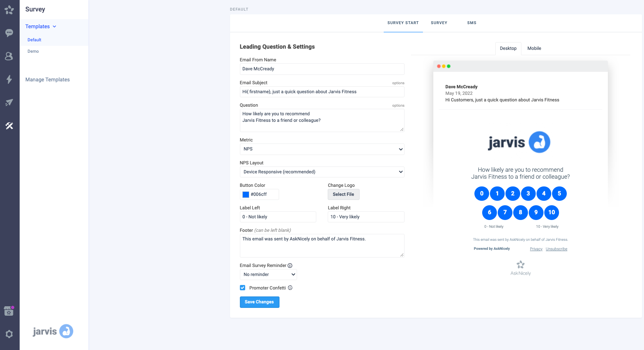Click score button 7 in preview

pos(505,212)
